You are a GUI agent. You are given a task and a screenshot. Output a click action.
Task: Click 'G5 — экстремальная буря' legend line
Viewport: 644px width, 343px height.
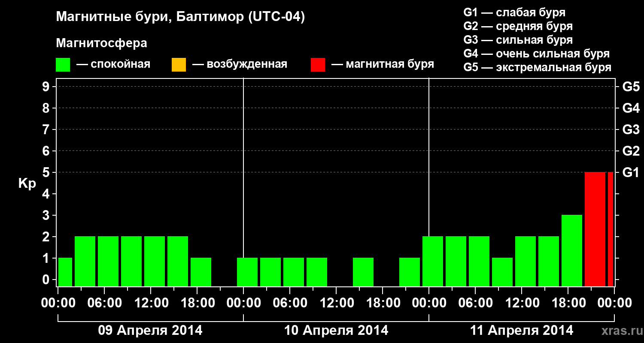(x=538, y=67)
